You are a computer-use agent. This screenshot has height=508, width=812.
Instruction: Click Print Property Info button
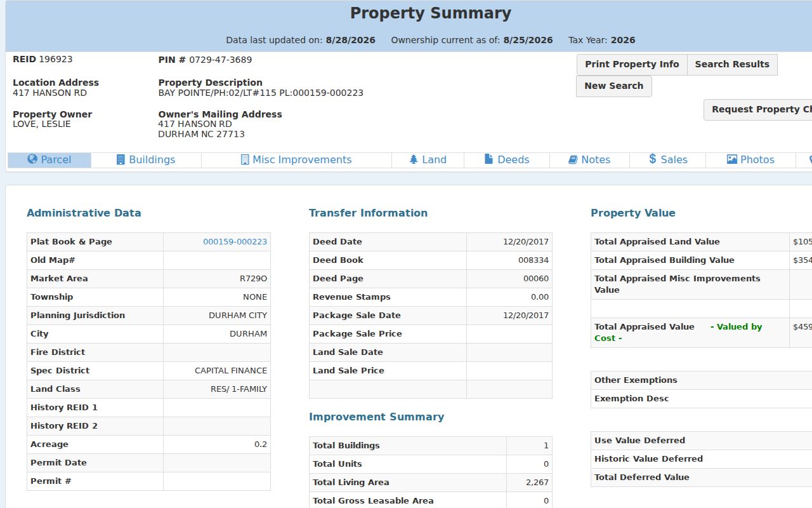(632, 64)
